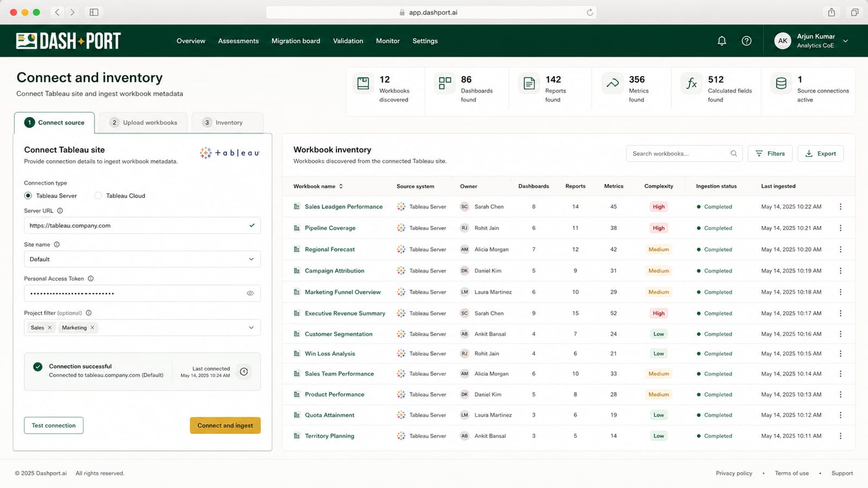Click the Export button
The height and width of the screenshot is (488, 868).
(820, 153)
